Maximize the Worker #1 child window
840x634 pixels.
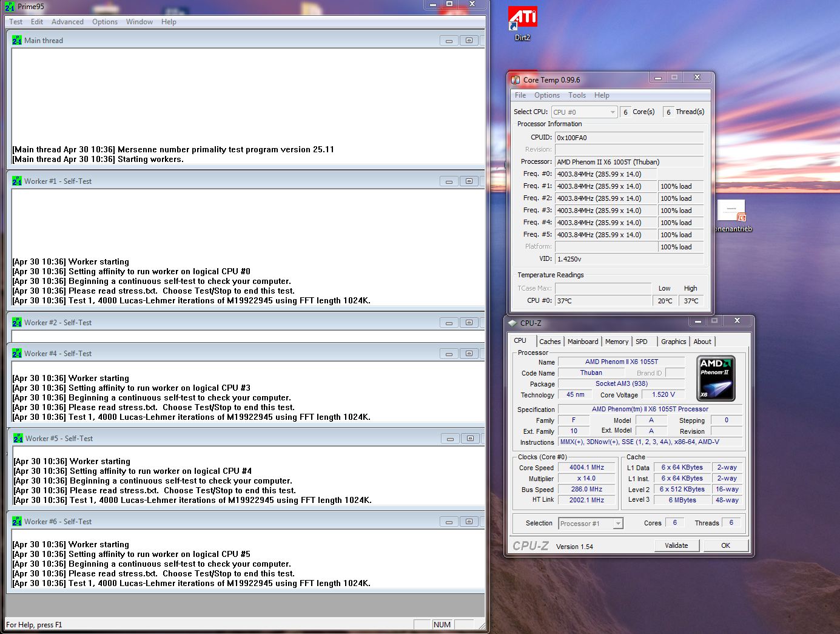click(469, 181)
